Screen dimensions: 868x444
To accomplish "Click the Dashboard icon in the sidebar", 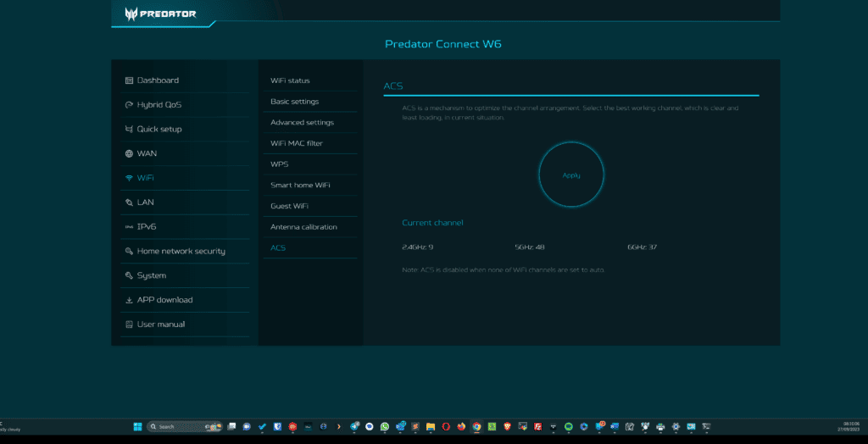I will click(x=129, y=80).
